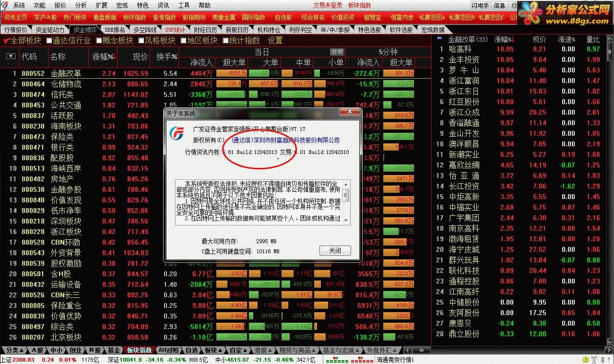Screen dimensions: 614x364
Task: Open the 系统 menu
Action: click(x=19, y=5)
